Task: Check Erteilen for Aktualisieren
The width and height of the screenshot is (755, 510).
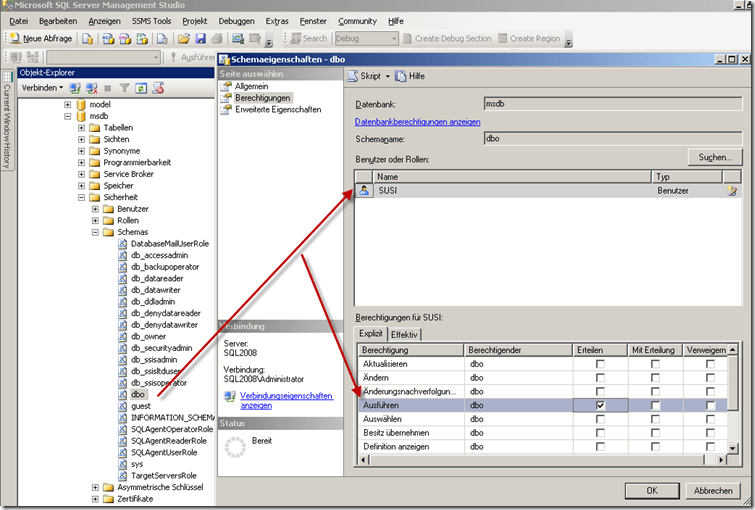Action: click(600, 364)
